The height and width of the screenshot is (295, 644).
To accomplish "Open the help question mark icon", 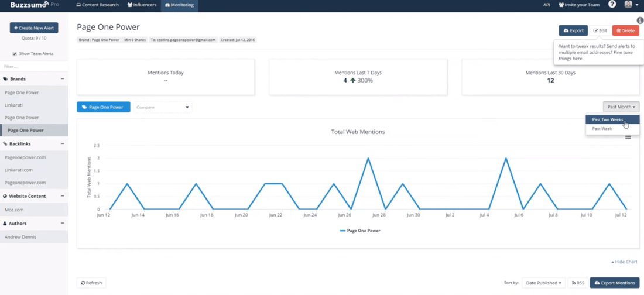I will tap(612, 5).
